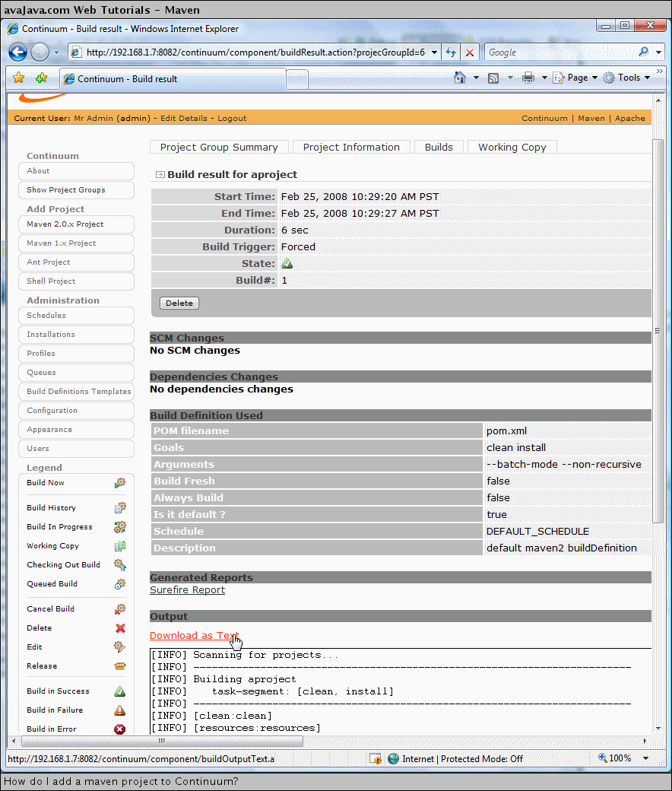Click the IE Back navigation arrow
This screenshot has width=672, height=791.
18,52
